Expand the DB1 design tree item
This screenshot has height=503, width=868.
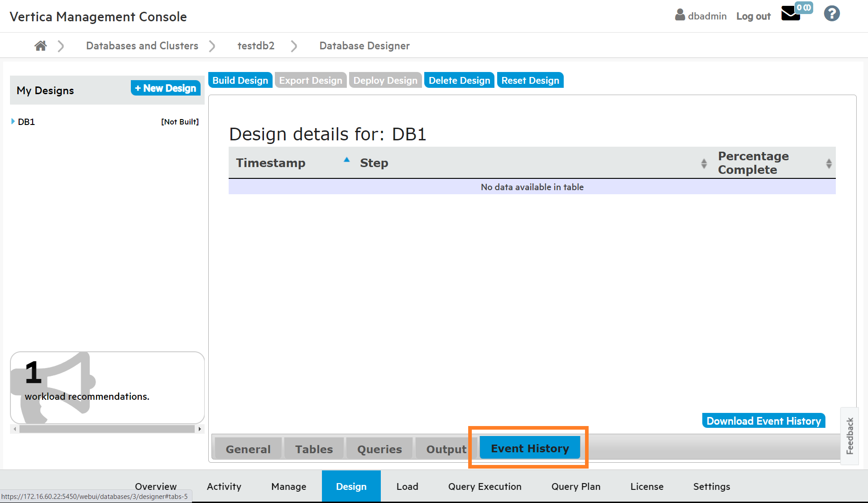[13, 121]
